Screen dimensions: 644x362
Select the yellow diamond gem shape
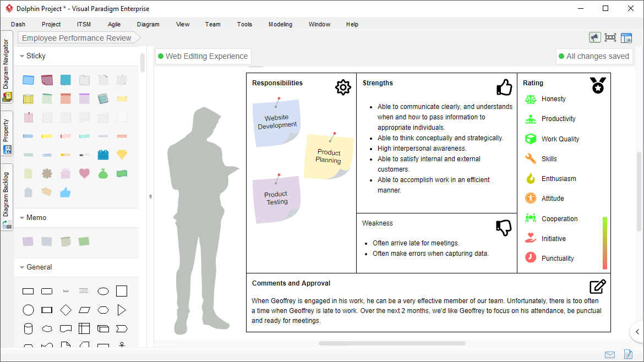122,155
